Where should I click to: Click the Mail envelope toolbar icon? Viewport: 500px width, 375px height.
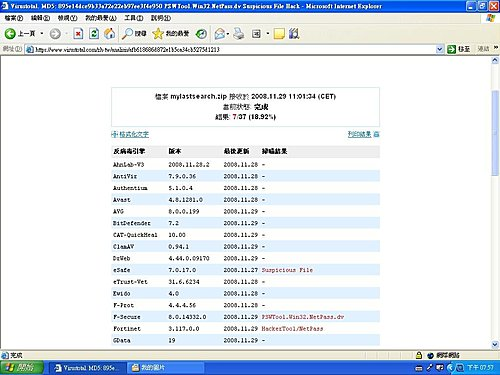pos(219,34)
